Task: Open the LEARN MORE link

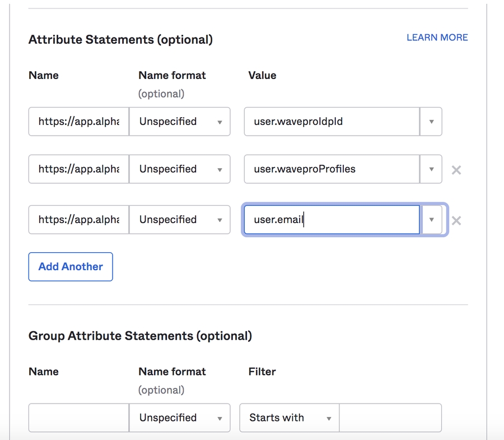Action: pos(437,38)
